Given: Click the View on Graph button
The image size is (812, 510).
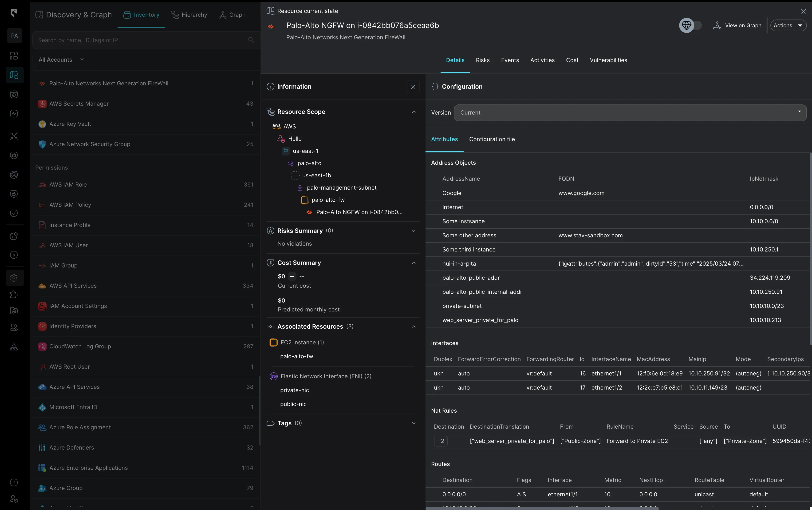Looking at the screenshot, I should 737,25.
